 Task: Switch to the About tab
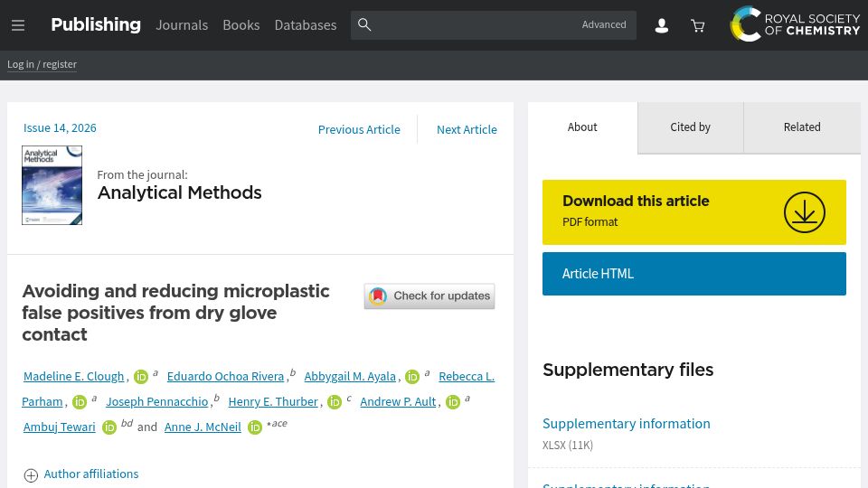click(x=582, y=127)
